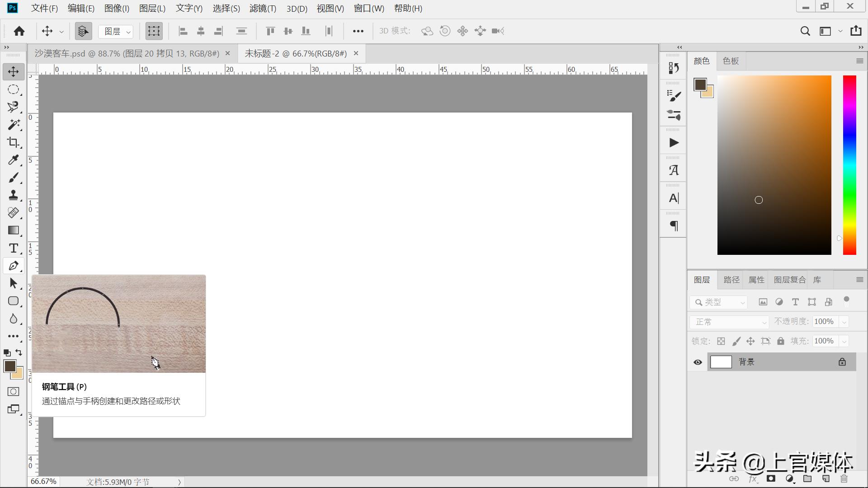Enable the lock all padlock in Layers panel

tap(781, 341)
